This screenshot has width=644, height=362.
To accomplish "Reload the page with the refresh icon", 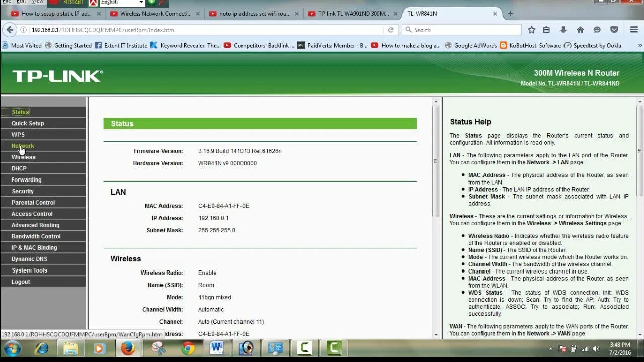I will (x=390, y=30).
